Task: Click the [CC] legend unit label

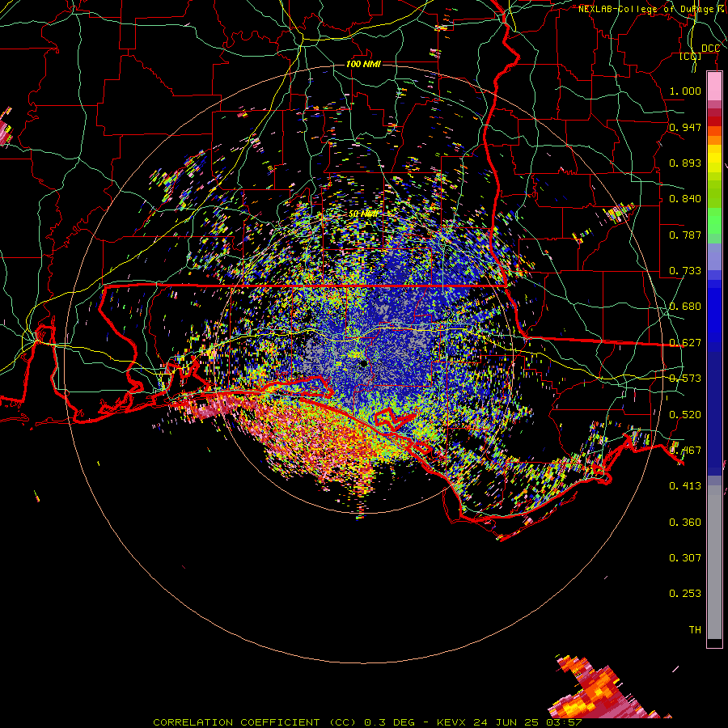Action: [691, 56]
